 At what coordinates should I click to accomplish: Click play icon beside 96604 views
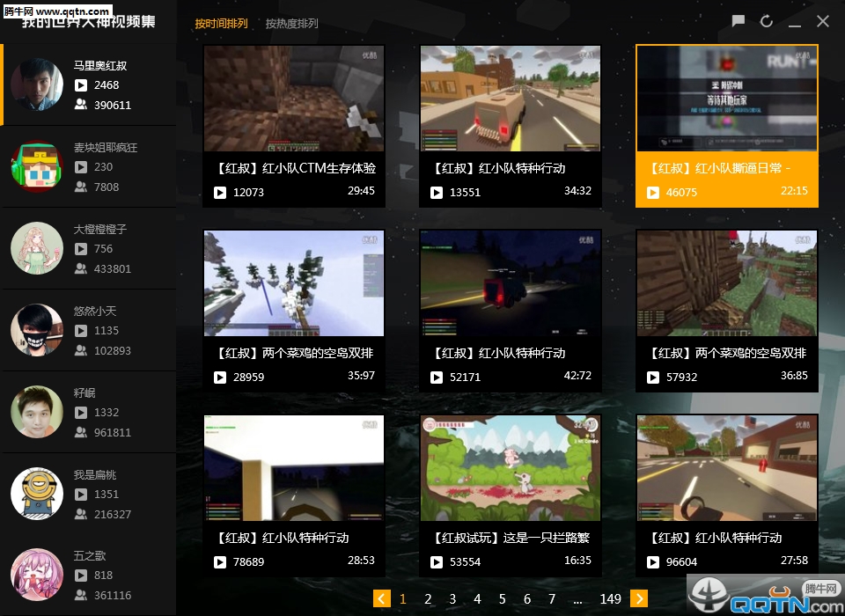[653, 562]
